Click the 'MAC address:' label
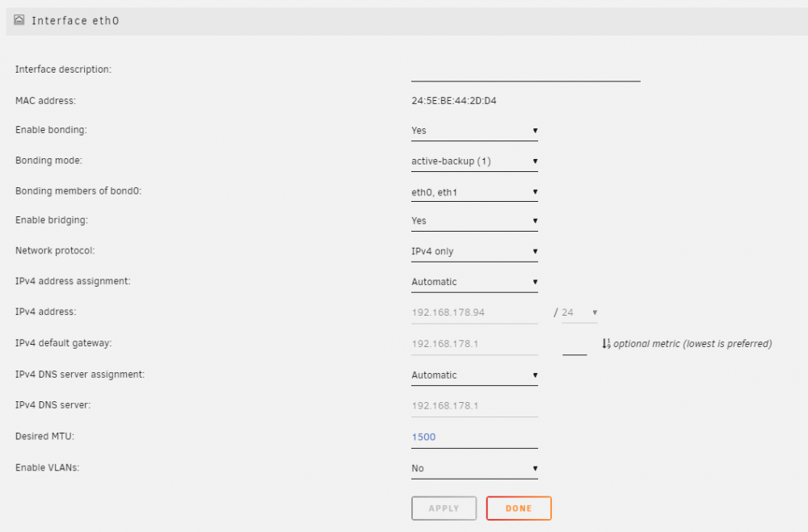The image size is (808, 532). tap(45, 101)
